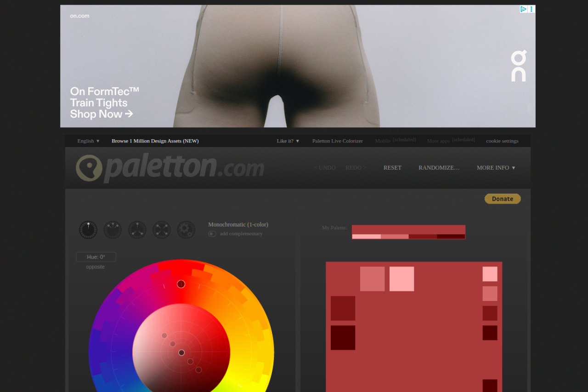Click the Monochromatic (1-color) label
Screen dimensions: 588x392
pyautogui.click(x=238, y=225)
